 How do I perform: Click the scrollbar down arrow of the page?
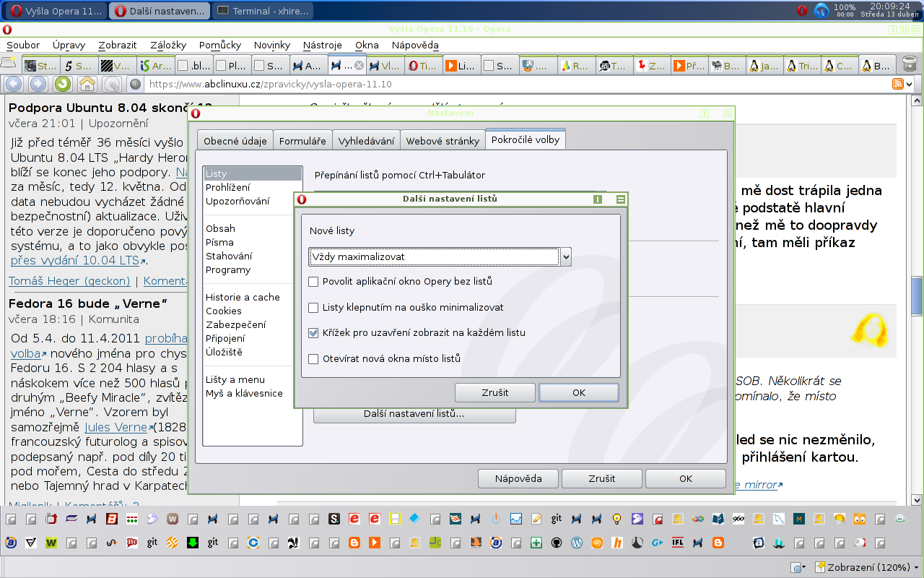tap(917, 500)
